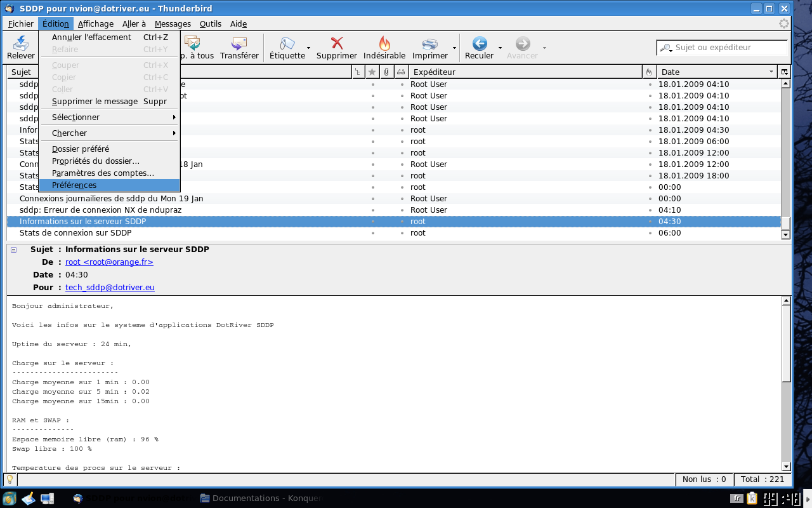Open the Outils menu
This screenshot has height=508, width=812.
point(210,24)
